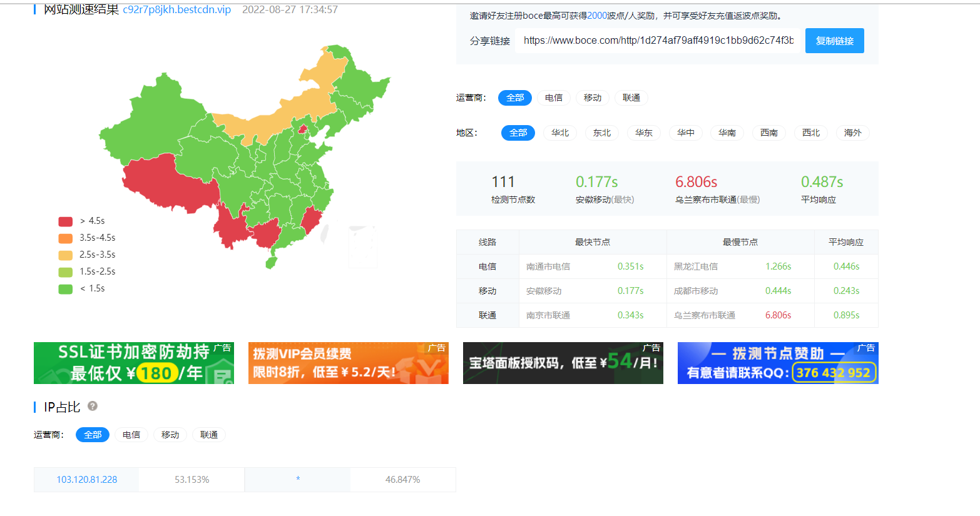Click the 复制链接 button
980x516 pixels.
coord(834,41)
